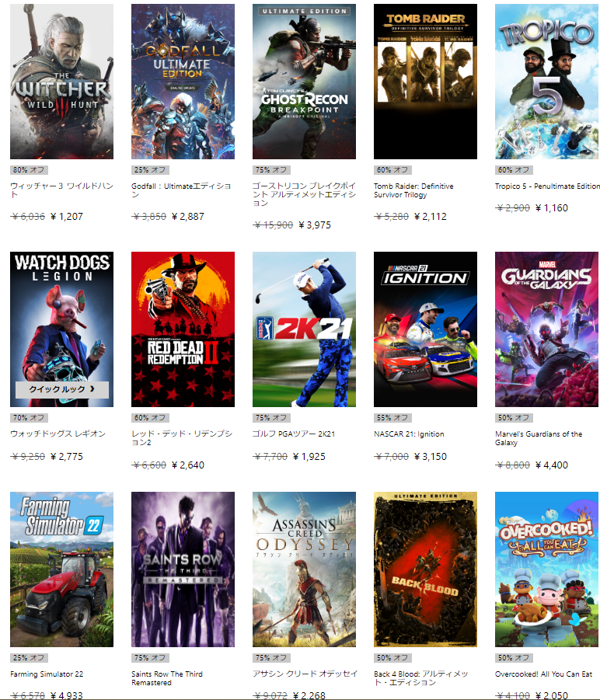
Task: Click the クイック ルック quick look button
Action: 62,389
